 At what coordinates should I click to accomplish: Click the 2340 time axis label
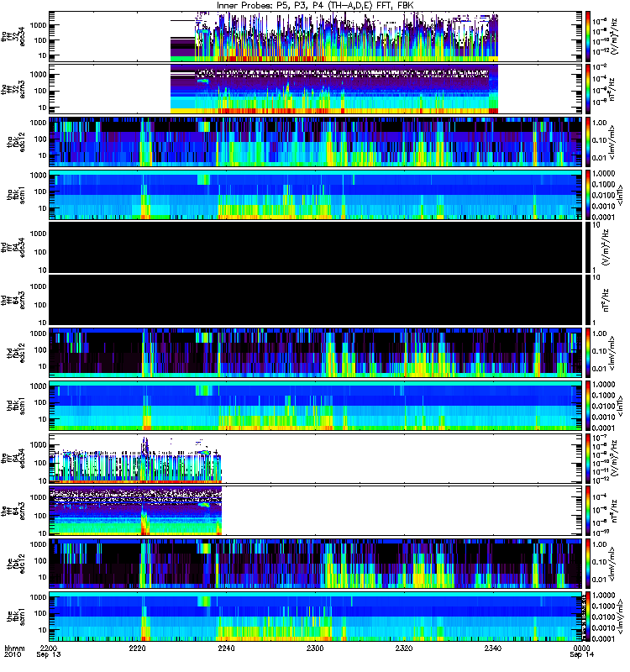(x=493, y=648)
